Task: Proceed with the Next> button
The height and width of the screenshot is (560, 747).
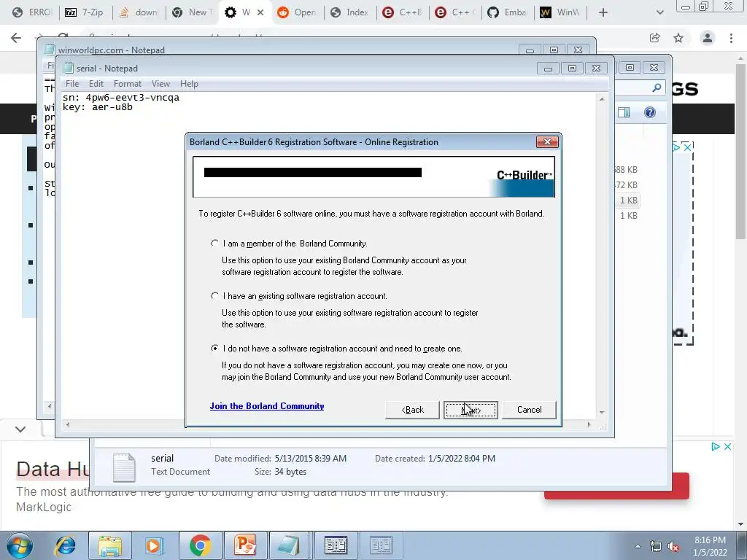Action: pyautogui.click(x=471, y=410)
